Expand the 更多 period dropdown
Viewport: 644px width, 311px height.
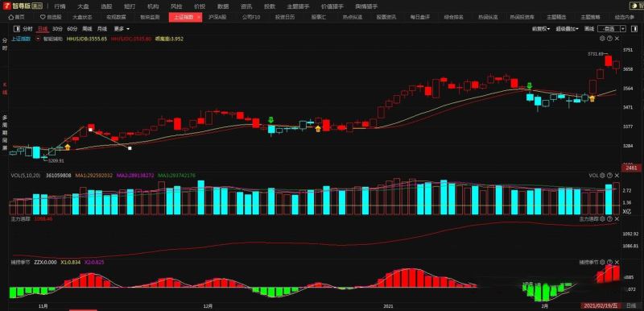[x=122, y=29]
